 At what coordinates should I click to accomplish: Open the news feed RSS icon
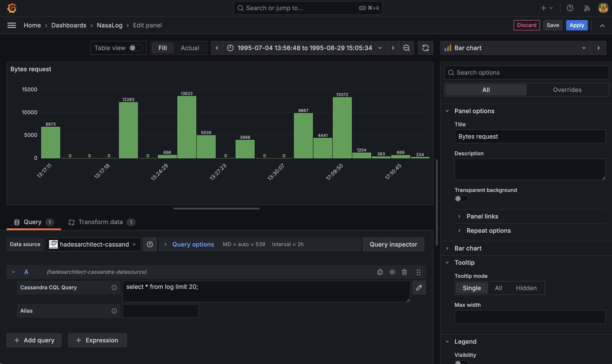click(587, 8)
